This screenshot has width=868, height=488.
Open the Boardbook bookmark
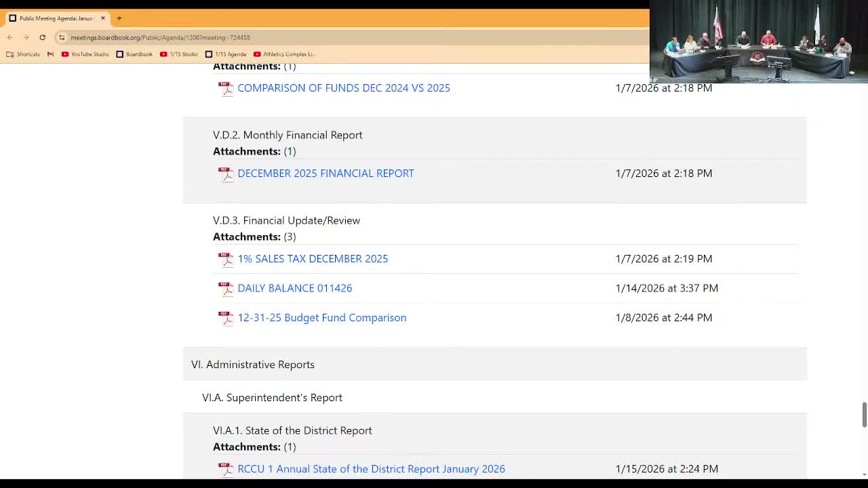[x=134, y=54]
